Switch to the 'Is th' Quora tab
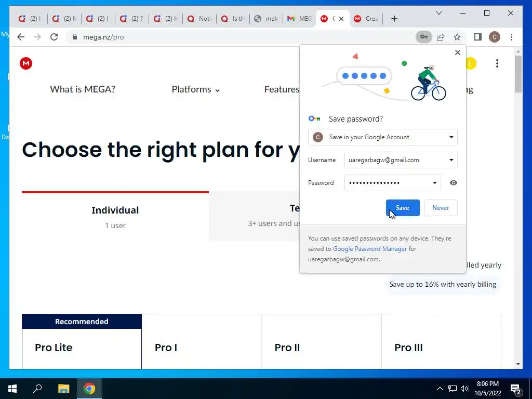 click(x=233, y=19)
